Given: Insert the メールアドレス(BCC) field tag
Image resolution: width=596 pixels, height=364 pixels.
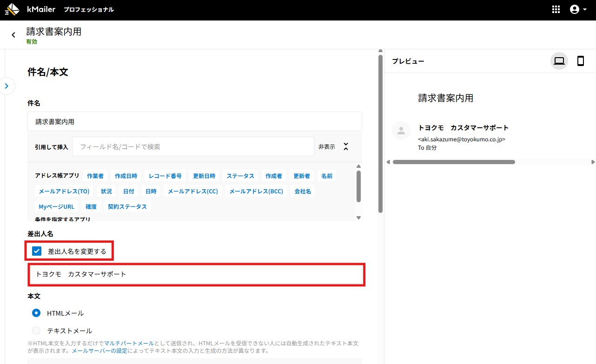Looking at the screenshot, I should 256,191.
